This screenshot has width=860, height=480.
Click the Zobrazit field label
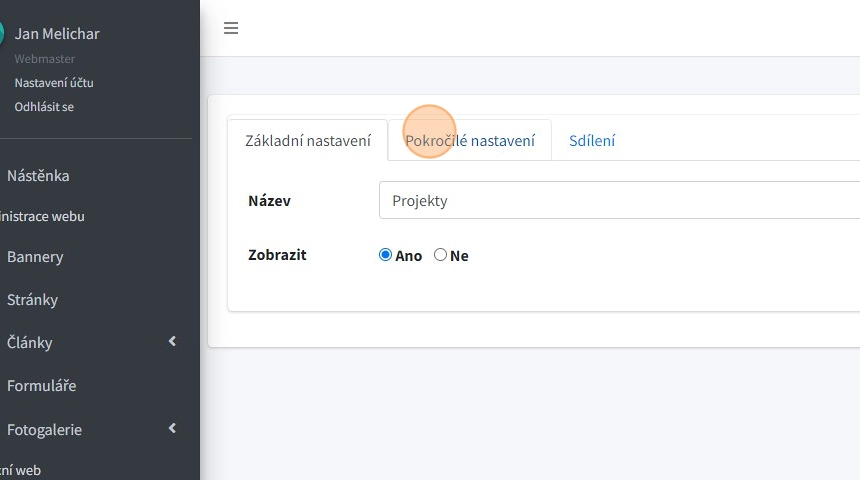point(277,255)
